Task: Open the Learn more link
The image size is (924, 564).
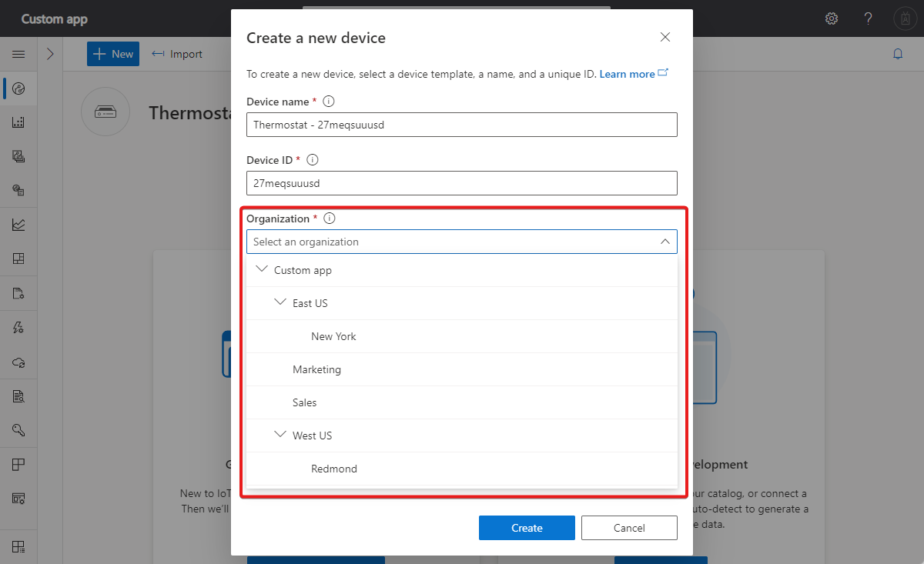Action: click(634, 74)
